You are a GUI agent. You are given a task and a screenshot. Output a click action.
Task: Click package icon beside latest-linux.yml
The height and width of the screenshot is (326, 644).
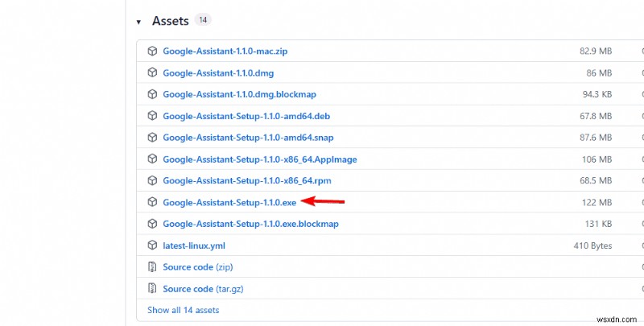pyautogui.click(x=152, y=246)
